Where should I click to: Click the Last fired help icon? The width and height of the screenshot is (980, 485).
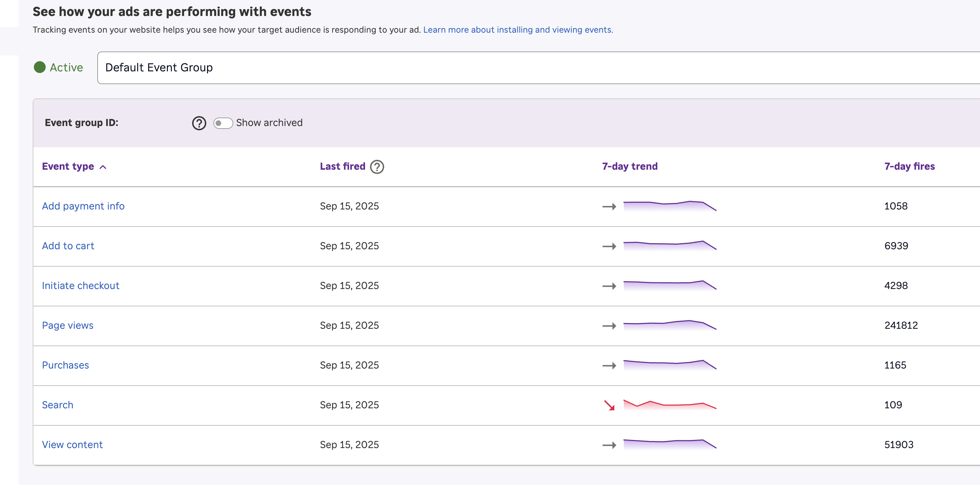click(377, 167)
